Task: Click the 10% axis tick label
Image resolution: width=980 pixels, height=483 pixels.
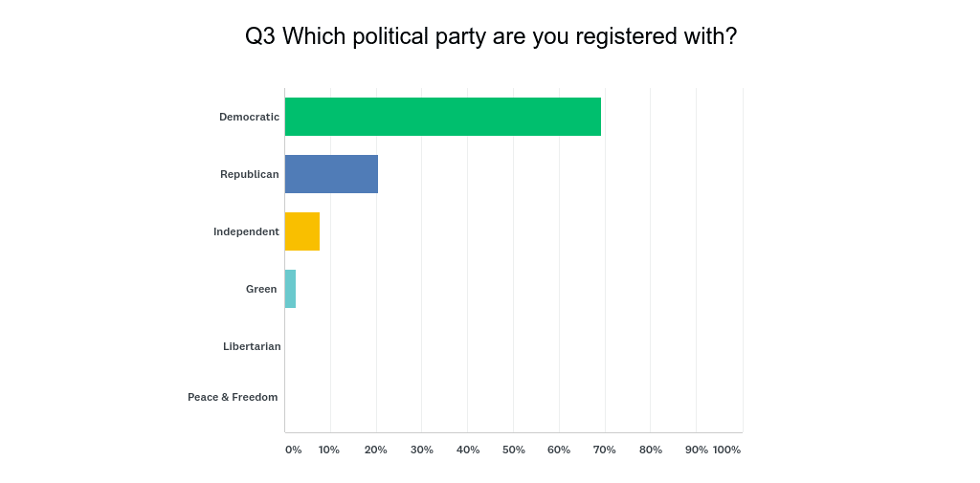Action: (x=329, y=450)
